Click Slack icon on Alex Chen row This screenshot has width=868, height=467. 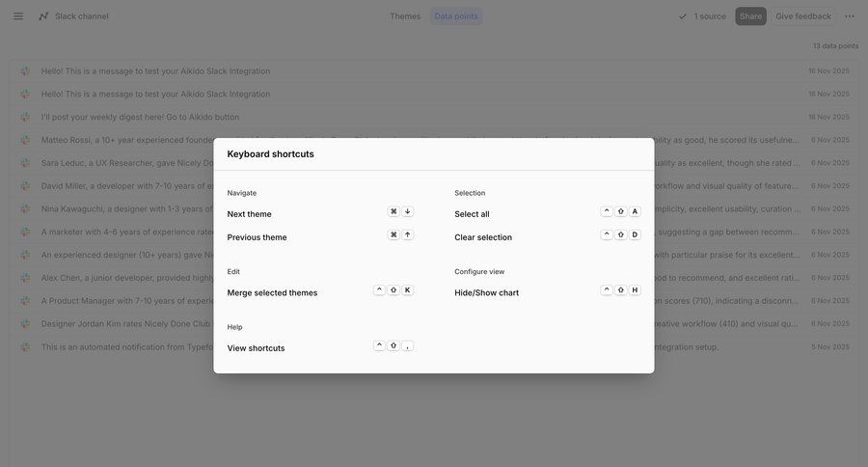click(x=26, y=278)
